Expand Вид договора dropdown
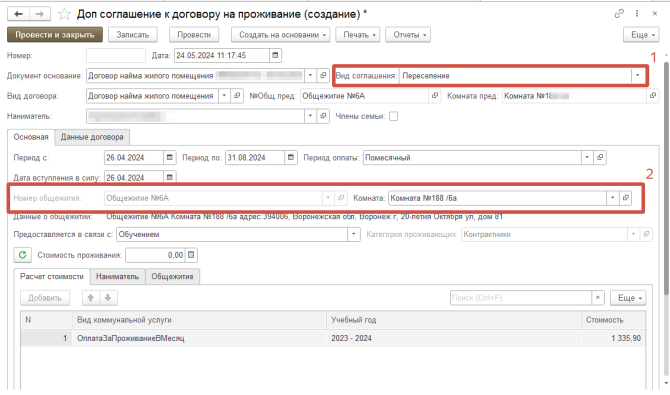 224,96
